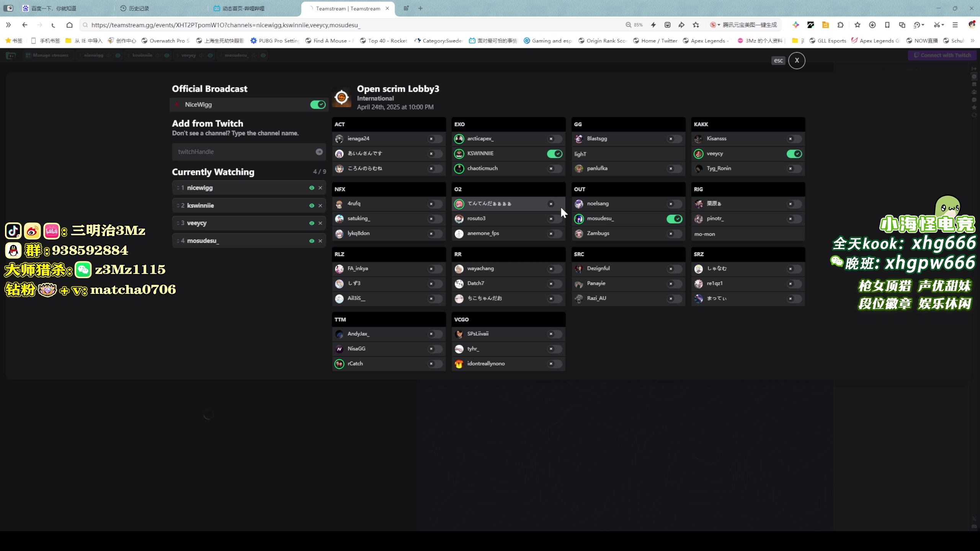The width and height of the screenshot is (980, 551).
Task: Open the downloads icon in browser toolbar
Action: click(x=872, y=25)
